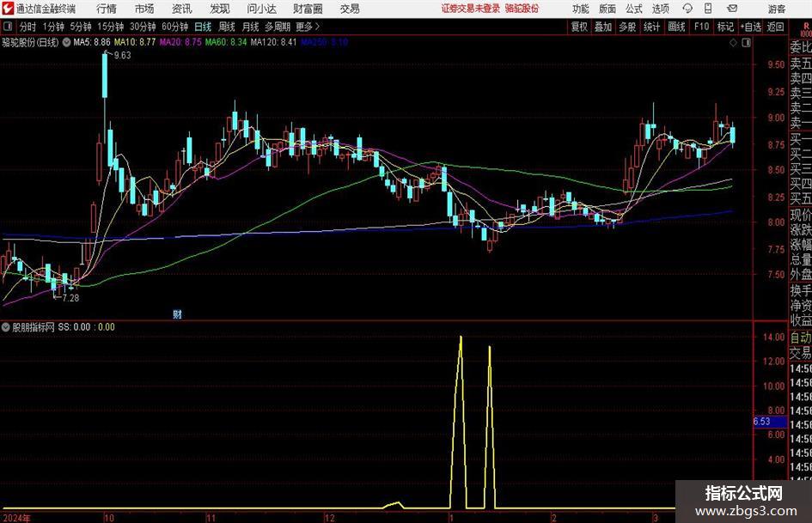Click the 统计 statistics button
Viewport: 812px width, 523px height.
tap(651, 27)
